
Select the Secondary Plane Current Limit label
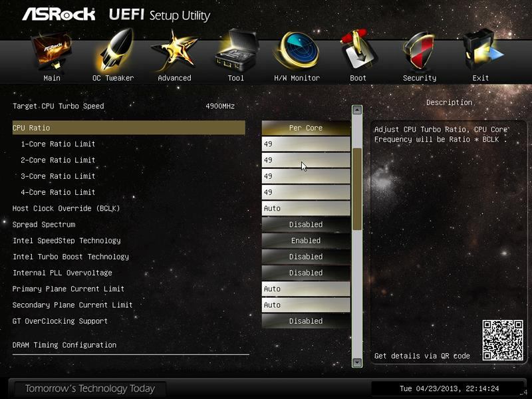point(72,305)
